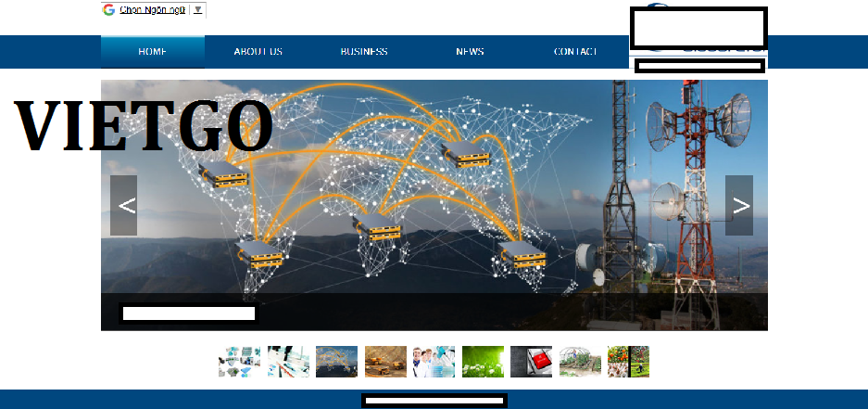Open the CONTACT page
The width and height of the screenshot is (868, 409).
(575, 52)
